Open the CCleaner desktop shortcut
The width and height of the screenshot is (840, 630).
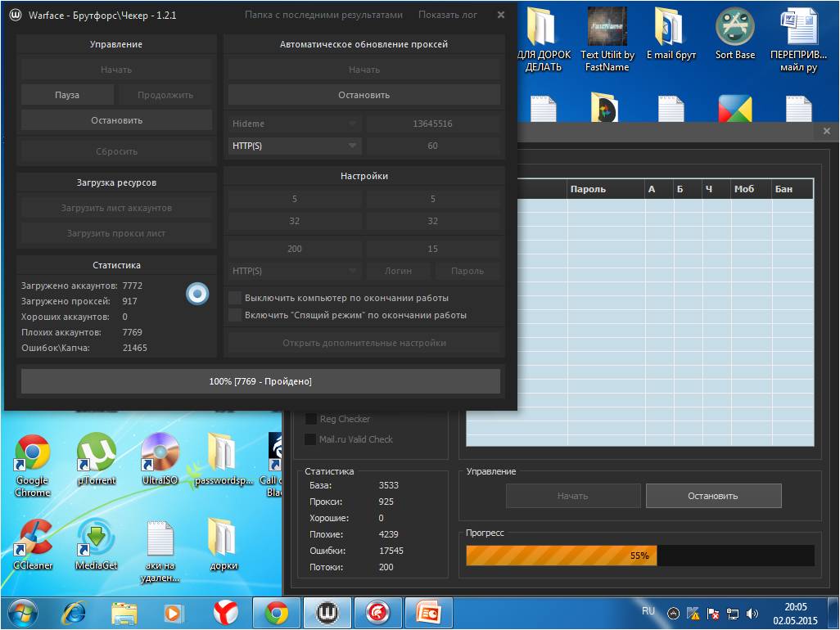[33, 544]
